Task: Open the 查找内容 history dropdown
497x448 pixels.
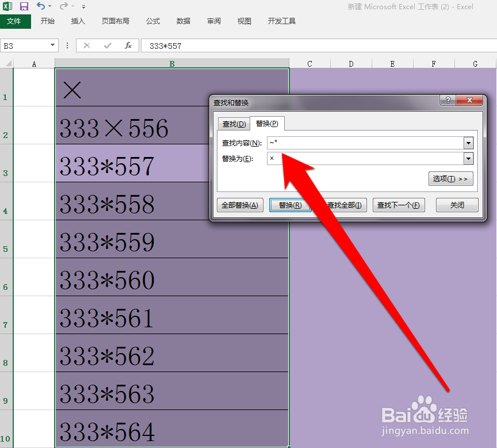Action: point(469,143)
